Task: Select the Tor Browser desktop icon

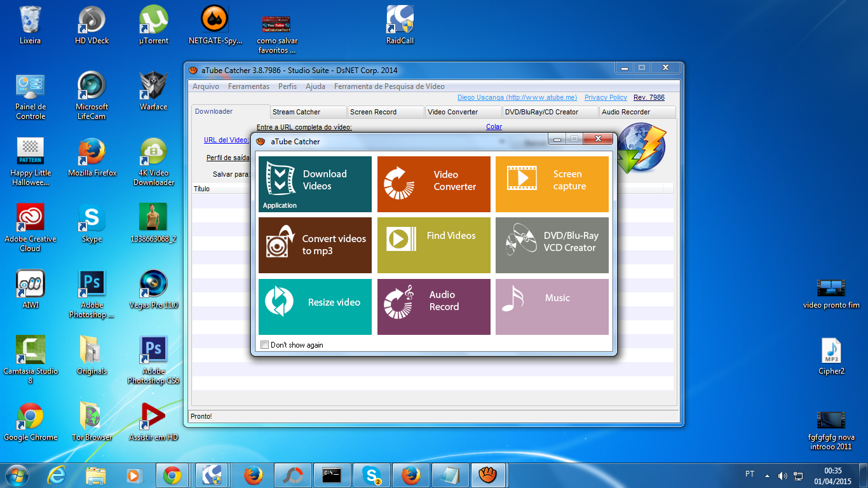Action: (x=92, y=422)
